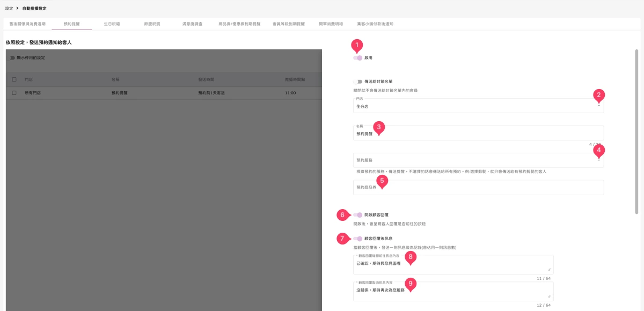Click the right panel vertical scrollbar
The image size is (644, 311).
tap(637, 131)
